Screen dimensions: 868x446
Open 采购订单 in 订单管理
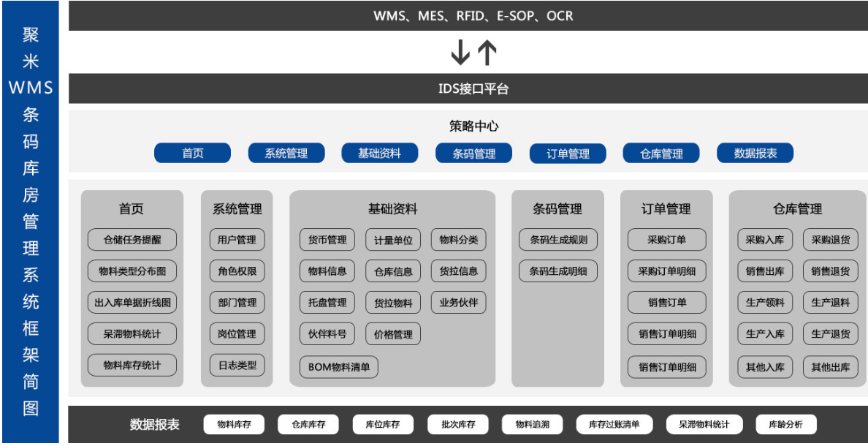(x=666, y=240)
